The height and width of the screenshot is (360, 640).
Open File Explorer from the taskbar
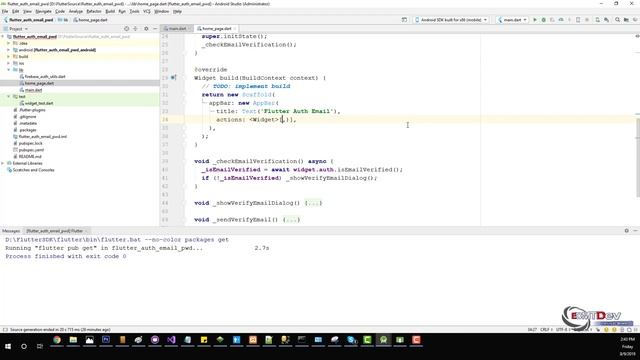coord(73,340)
